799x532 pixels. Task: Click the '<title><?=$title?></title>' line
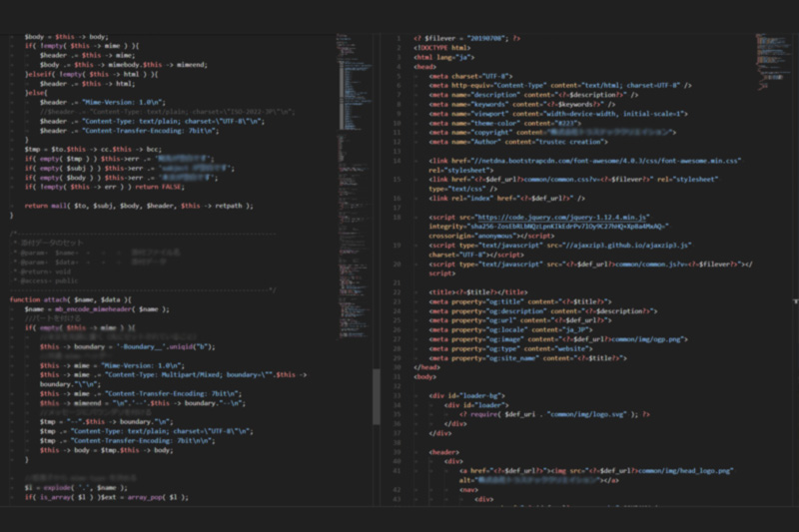pos(478,292)
